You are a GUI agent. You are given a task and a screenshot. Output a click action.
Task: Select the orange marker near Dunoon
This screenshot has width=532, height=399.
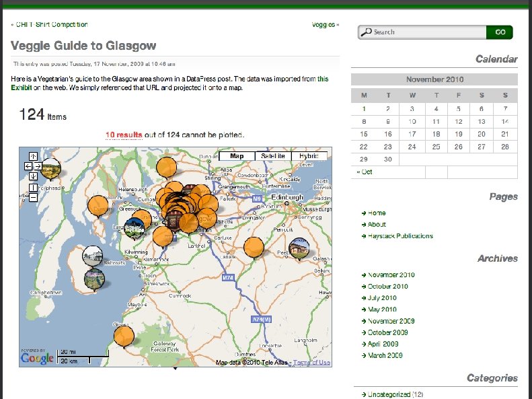pos(98,206)
